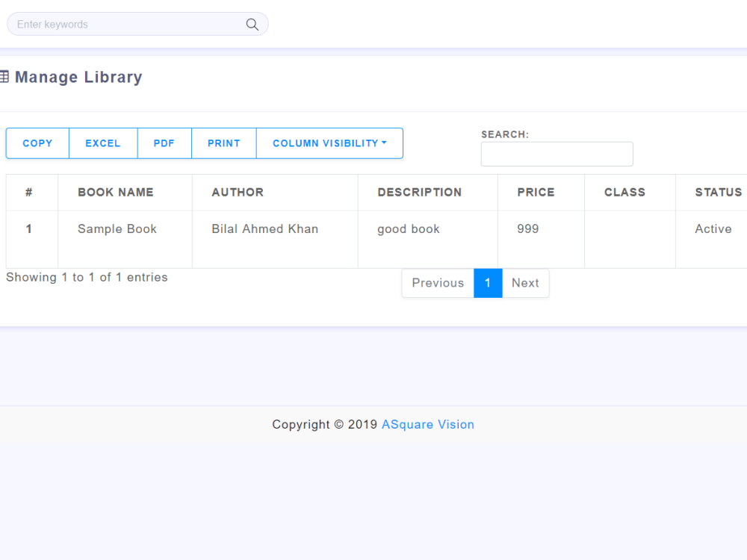Select the 999 price cell
The height and width of the screenshot is (560, 747).
(x=541, y=240)
